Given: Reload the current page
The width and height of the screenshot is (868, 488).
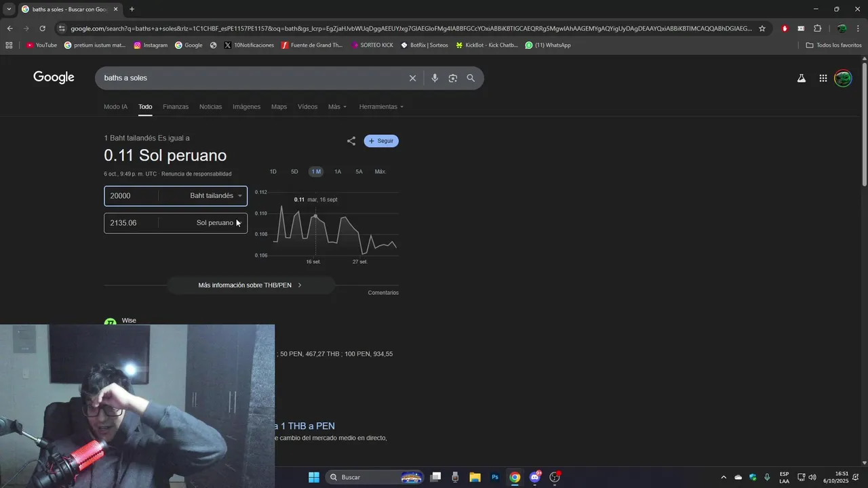Looking at the screenshot, I should (42, 28).
